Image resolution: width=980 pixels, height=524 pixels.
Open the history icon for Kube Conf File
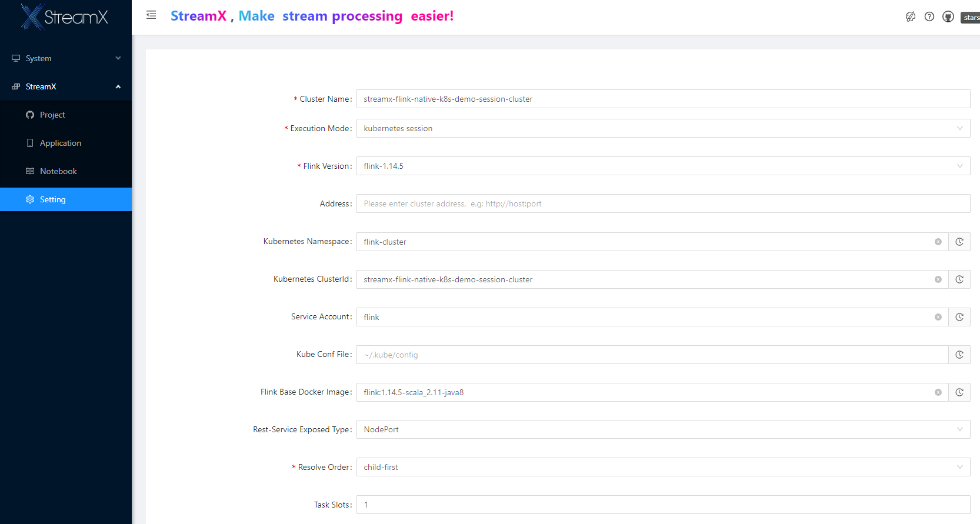coord(959,355)
